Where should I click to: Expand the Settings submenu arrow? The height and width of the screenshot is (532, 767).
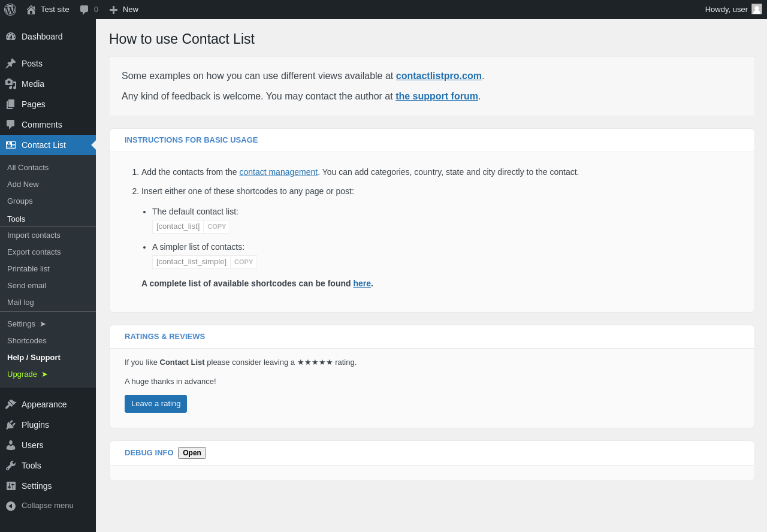[43, 324]
